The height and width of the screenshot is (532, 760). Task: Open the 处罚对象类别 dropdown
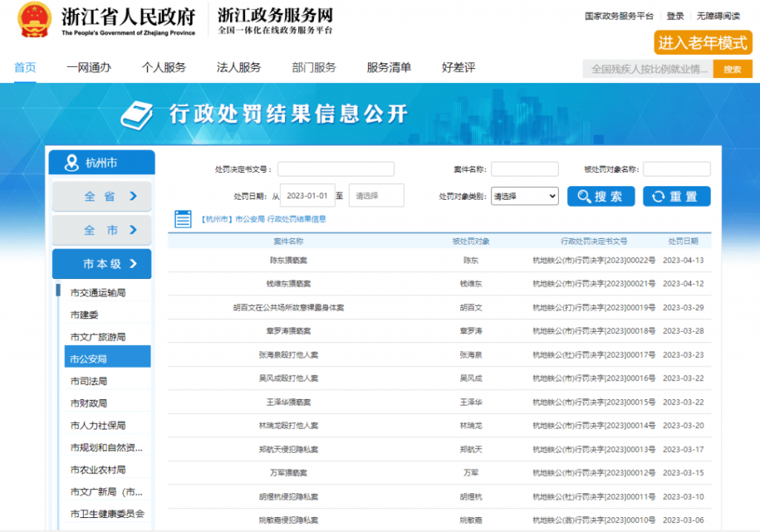click(x=525, y=196)
